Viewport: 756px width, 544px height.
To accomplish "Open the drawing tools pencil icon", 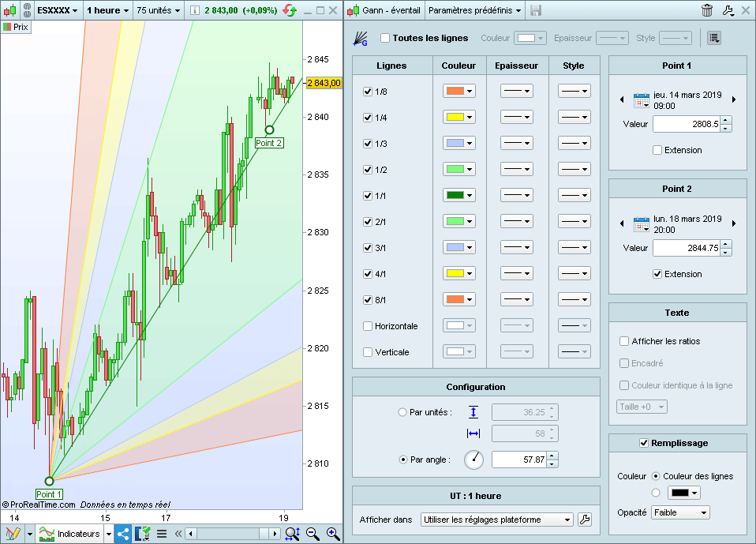I will 12,534.
